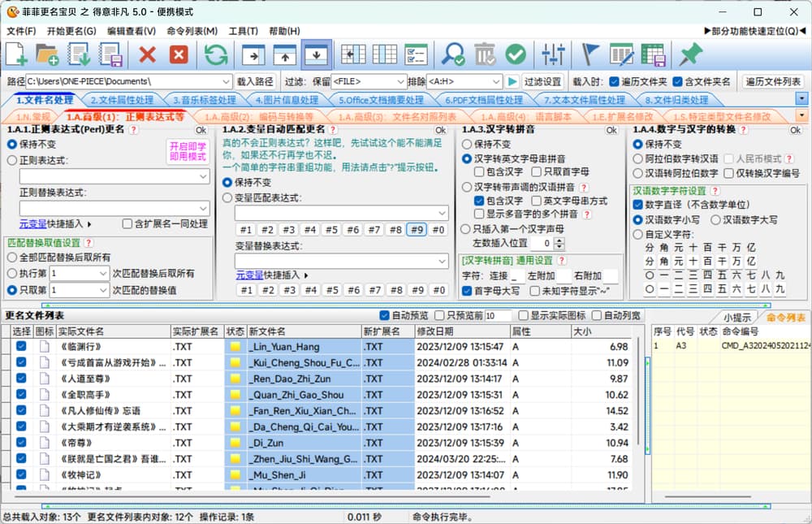The image size is (812, 524).
Task: Click the red X delete toolbar icon
Action: (x=148, y=54)
